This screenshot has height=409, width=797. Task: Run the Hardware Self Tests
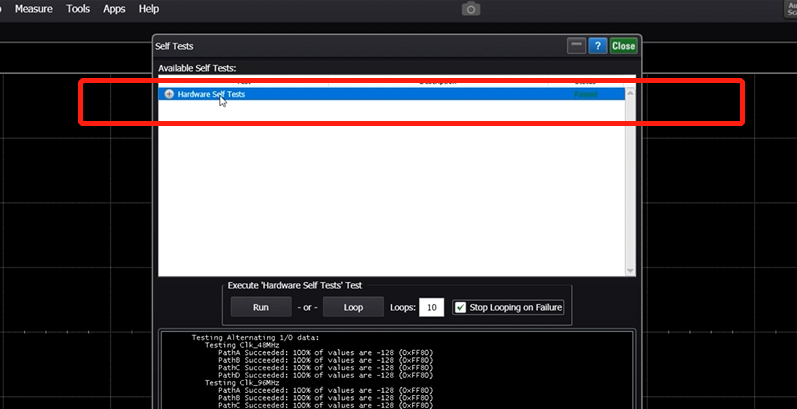click(261, 307)
